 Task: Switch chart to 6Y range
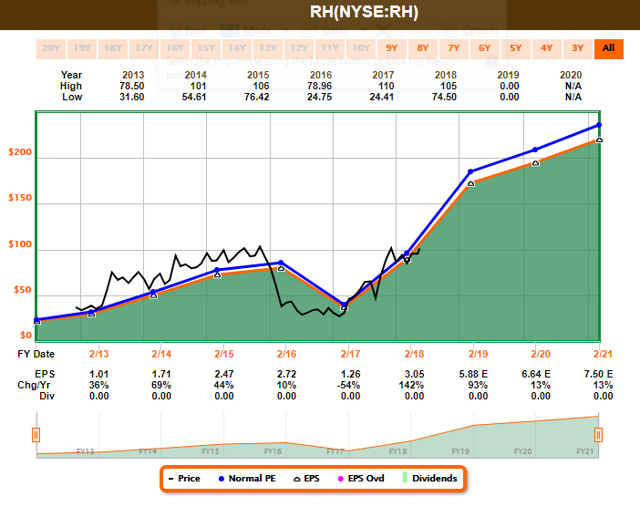[485, 49]
